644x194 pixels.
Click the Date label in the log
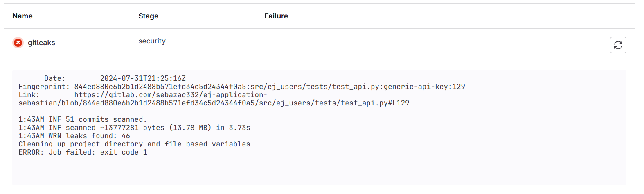(x=54, y=78)
